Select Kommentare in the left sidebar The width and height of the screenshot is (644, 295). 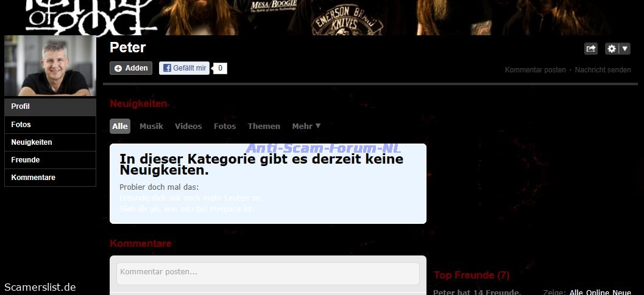(50, 178)
